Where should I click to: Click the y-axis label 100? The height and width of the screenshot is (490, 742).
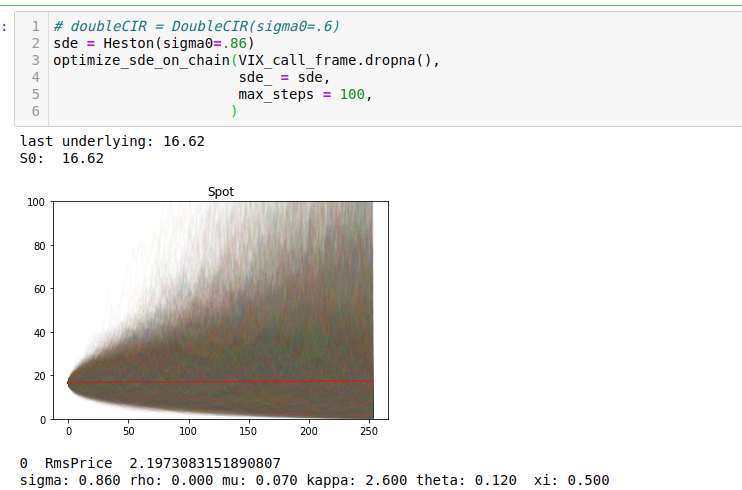point(36,202)
